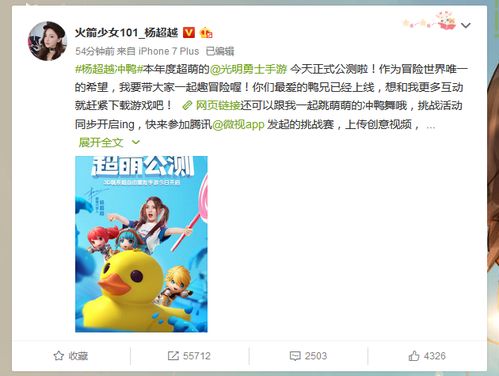499x376 pixels.
Task: Click the orange verified V badge
Action: (189, 33)
